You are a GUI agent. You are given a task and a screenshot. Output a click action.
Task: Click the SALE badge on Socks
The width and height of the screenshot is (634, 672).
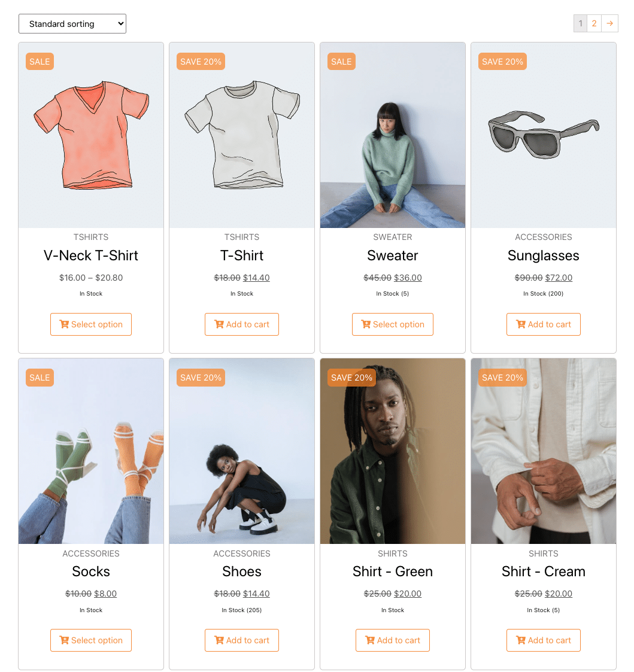click(x=40, y=378)
